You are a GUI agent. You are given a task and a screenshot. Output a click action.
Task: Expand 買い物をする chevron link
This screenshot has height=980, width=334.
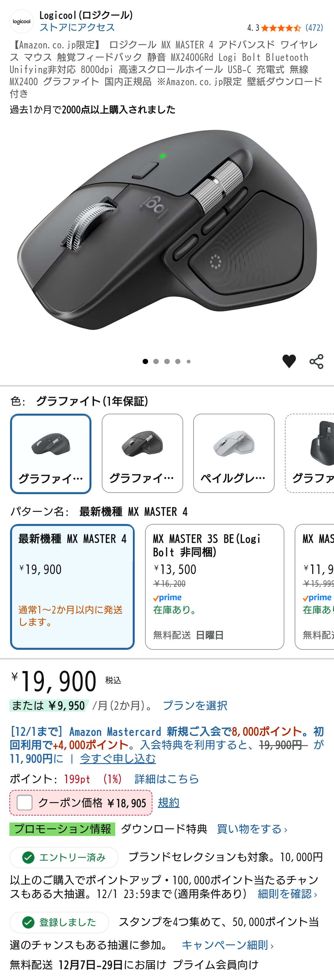[x=252, y=829]
